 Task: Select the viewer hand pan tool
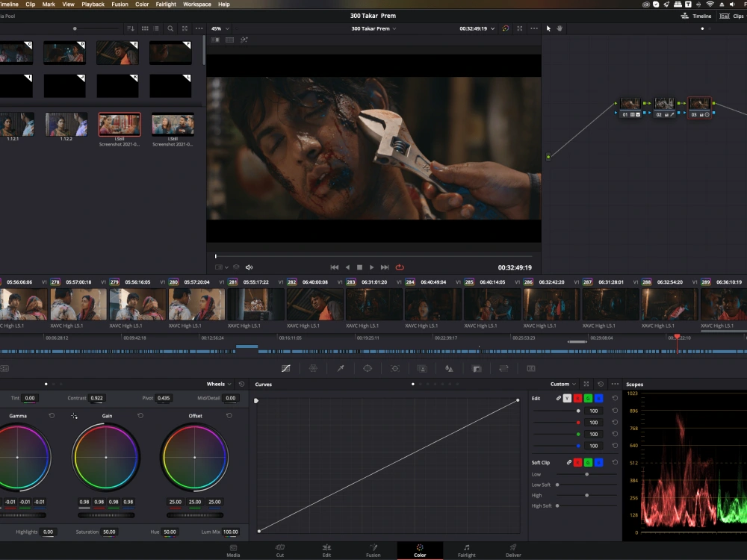click(560, 28)
